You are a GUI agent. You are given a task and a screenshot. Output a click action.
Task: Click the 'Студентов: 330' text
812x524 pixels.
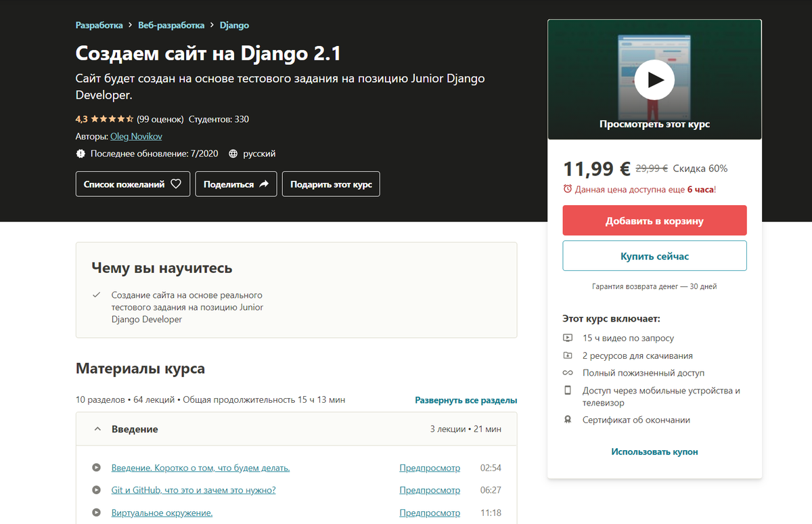(x=219, y=119)
